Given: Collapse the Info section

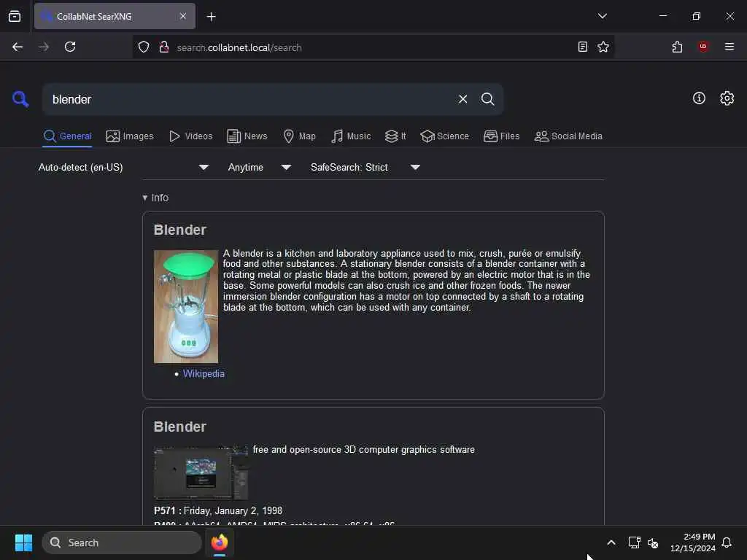Looking at the screenshot, I should coord(155,198).
